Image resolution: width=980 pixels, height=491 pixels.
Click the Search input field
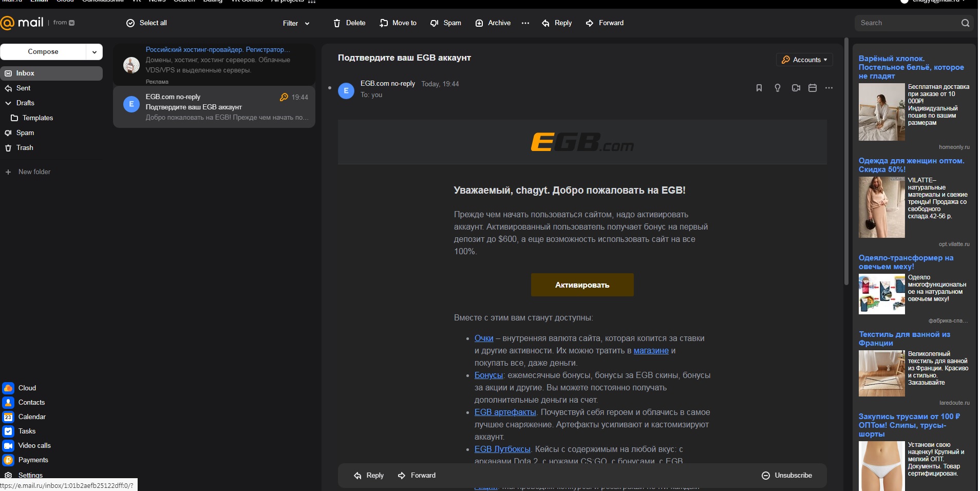pyautogui.click(x=907, y=23)
